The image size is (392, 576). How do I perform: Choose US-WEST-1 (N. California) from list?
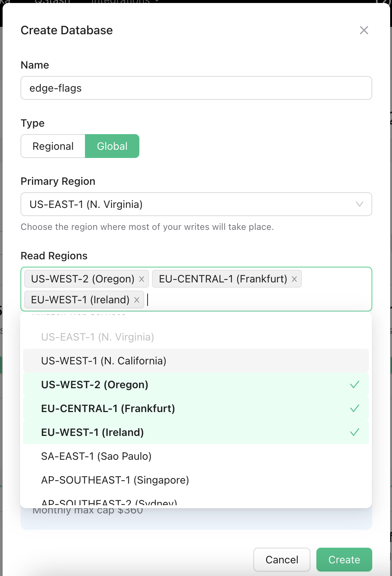(104, 361)
